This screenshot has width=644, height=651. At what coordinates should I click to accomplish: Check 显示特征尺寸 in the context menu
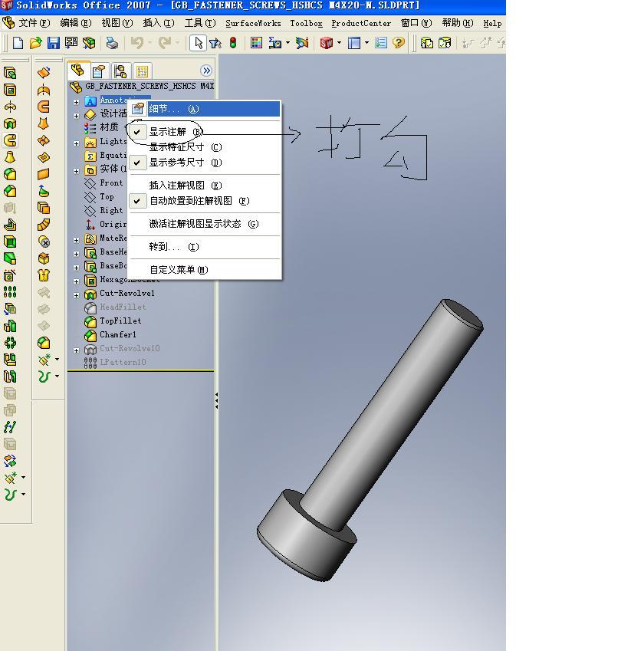[x=204, y=147]
